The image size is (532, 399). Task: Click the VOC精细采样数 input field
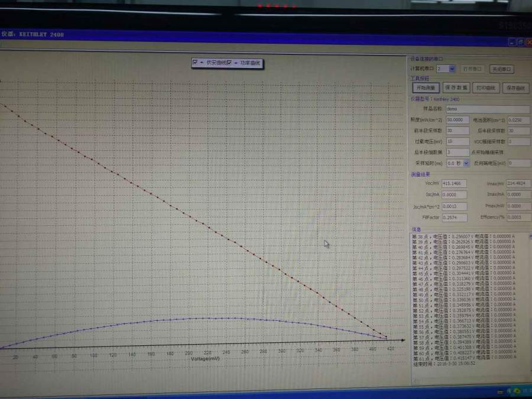pos(519,141)
